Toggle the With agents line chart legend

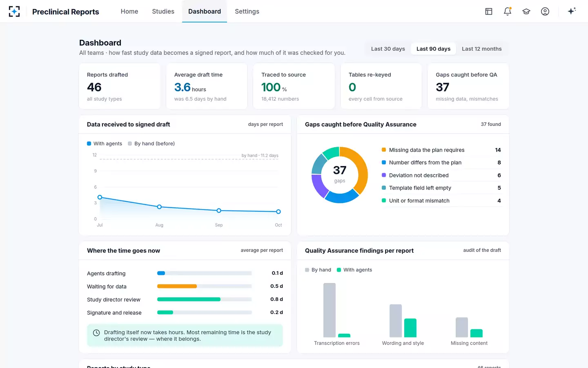[x=105, y=144]
